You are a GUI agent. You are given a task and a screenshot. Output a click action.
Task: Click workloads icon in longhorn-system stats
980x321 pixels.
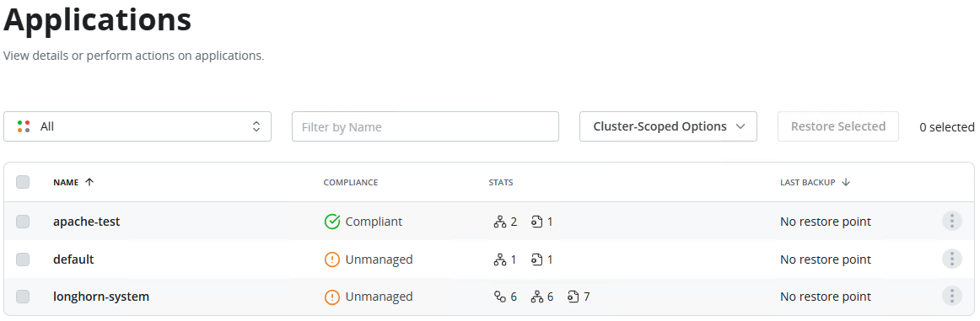[537, 297]
